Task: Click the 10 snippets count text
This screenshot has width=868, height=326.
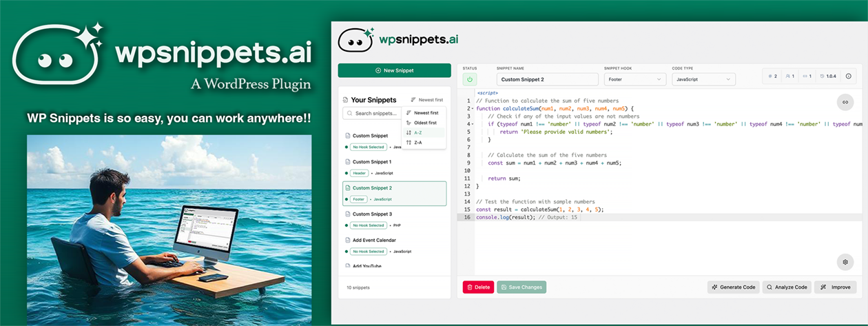Action: (357, 287)
